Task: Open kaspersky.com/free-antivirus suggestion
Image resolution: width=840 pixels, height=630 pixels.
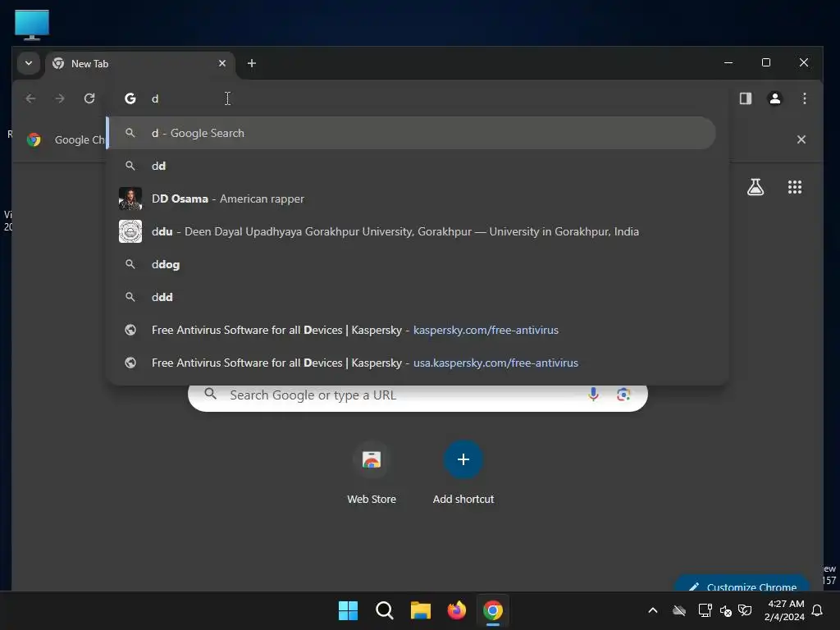Action: (x=412, y=330)
